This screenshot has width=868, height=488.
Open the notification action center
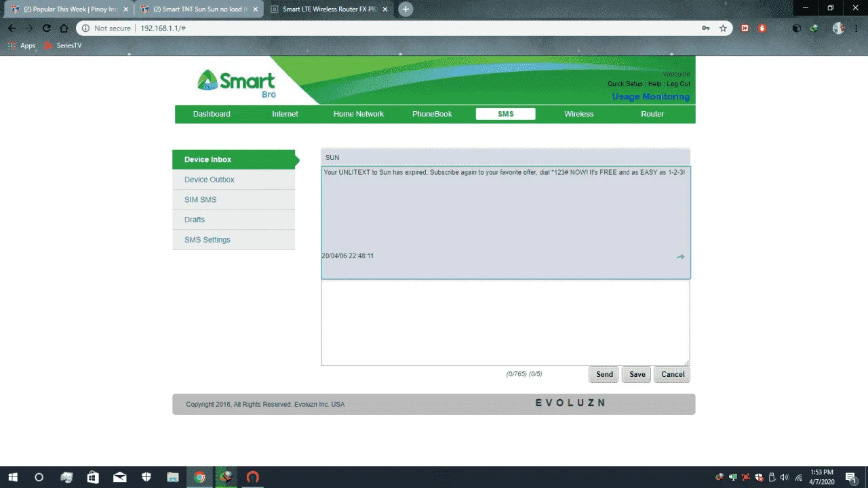pos(850,477)
